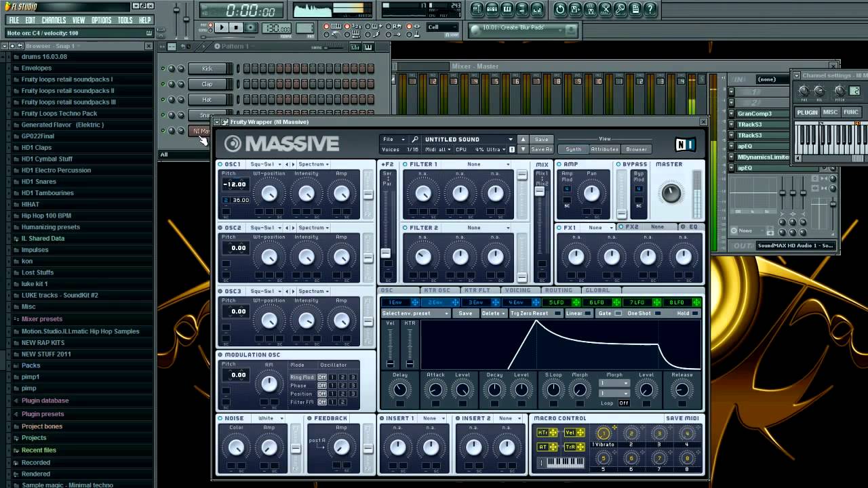868x488 pixels.
Task: Toggle the Gate envelope option
Action: 618,313
